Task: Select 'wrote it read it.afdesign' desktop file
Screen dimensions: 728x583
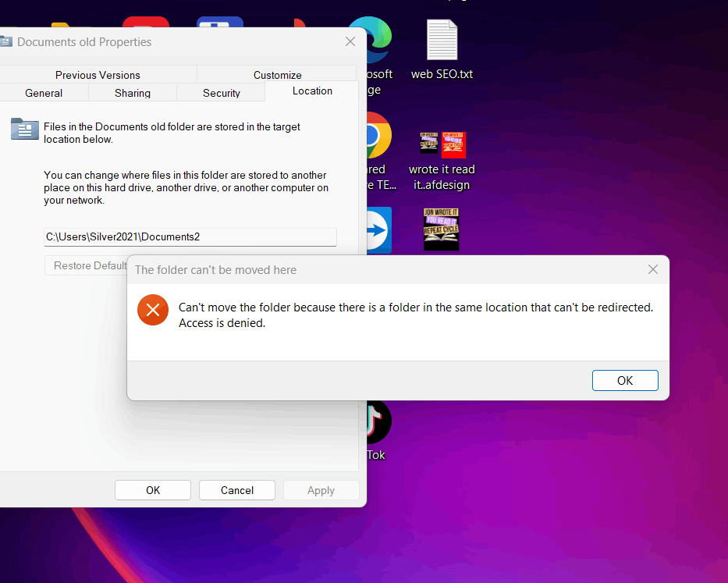Action: 442,162
